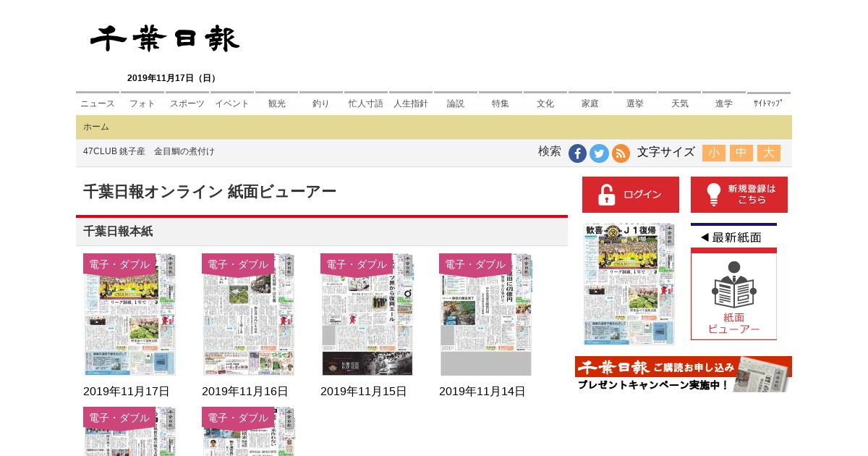
Task: Click the 千葉日報 logo
Action: [165, 39]
